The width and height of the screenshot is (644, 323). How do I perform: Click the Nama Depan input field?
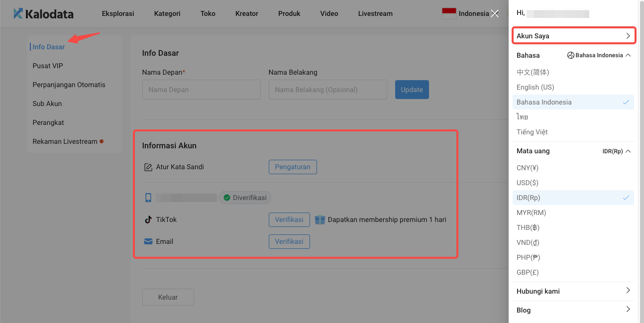201,89
